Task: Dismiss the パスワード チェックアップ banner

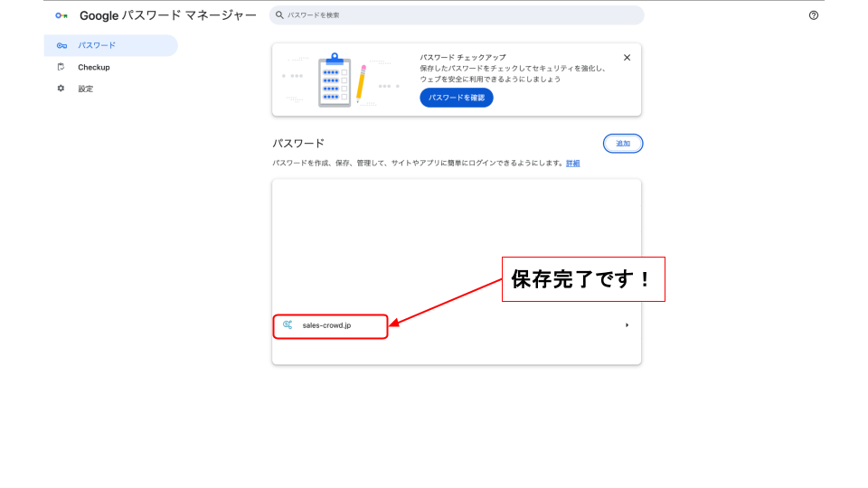Action: point(627,58)
